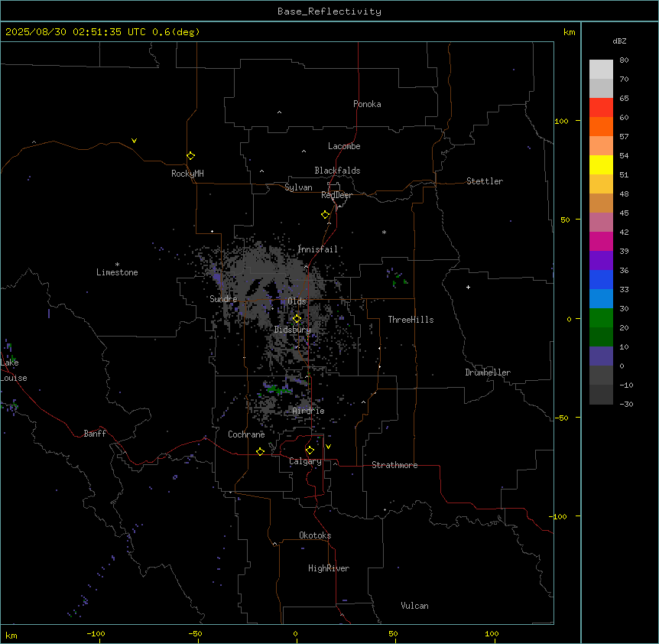Select the light blue 30-33 dBZ legend swatch
The image size is (659, 644).
[x=601, y=298]
